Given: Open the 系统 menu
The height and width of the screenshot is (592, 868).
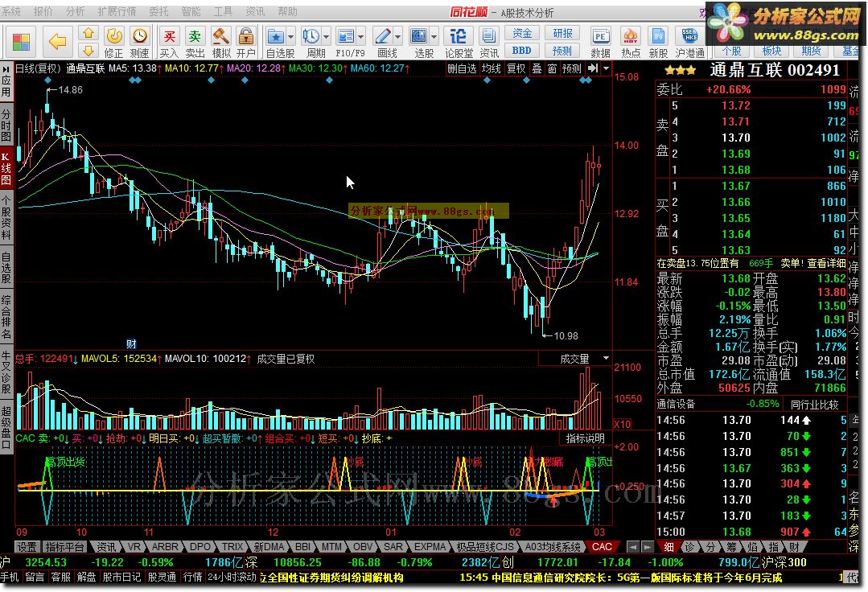Looking at the screenshot, I should point(11,11).
